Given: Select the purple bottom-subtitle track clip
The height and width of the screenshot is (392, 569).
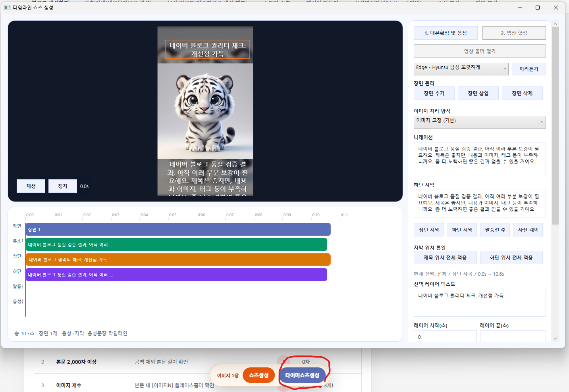Looking at the screenshot, I should coord(176,275).
